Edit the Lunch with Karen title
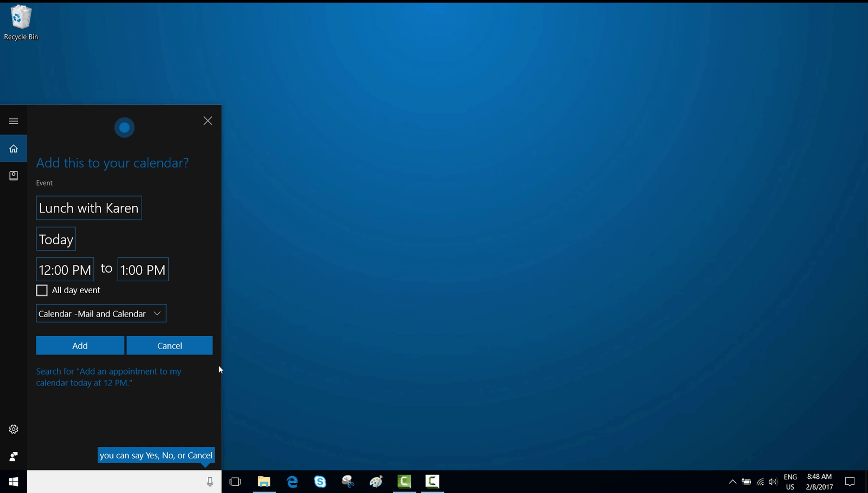 89,208
